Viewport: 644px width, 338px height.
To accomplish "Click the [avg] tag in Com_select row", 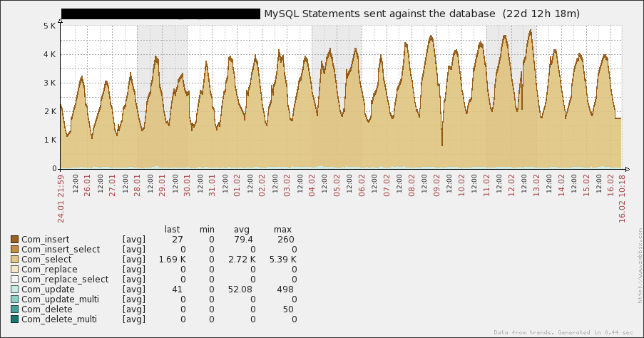I will tap(134, 260).
